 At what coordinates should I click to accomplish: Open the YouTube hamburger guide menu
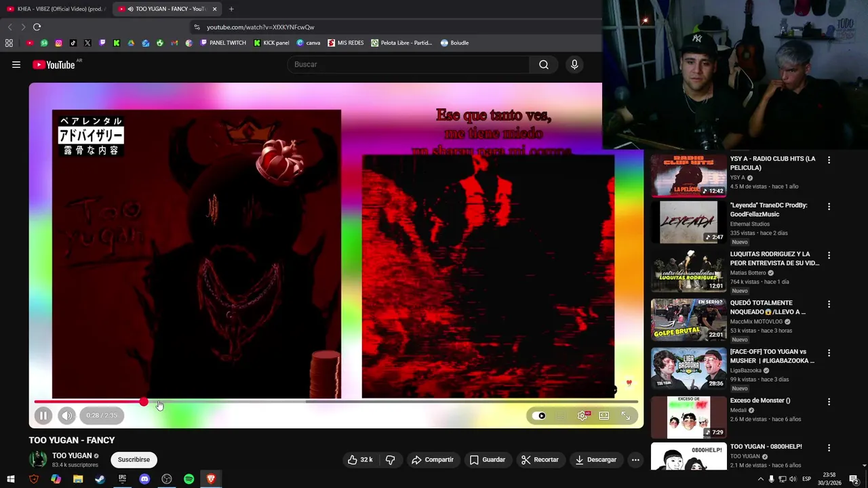(16, 64)
